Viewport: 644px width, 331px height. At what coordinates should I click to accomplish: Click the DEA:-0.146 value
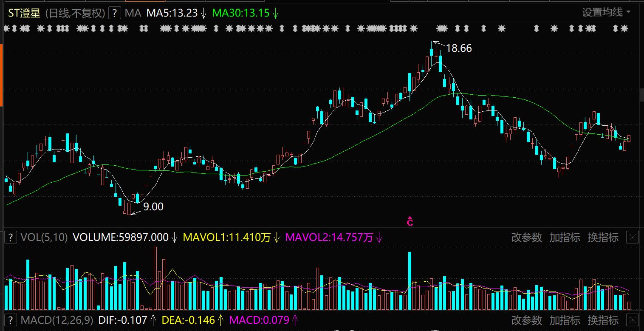(x=188, y=320)
